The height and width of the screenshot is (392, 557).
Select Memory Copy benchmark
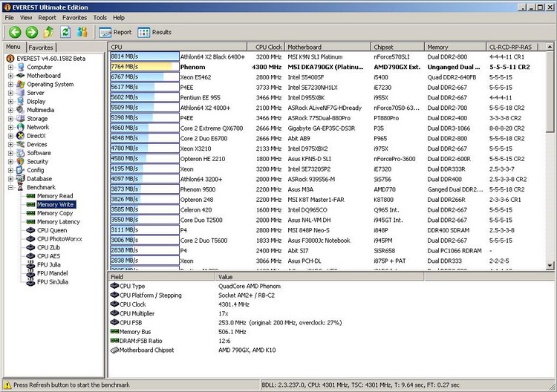(55, 213)
